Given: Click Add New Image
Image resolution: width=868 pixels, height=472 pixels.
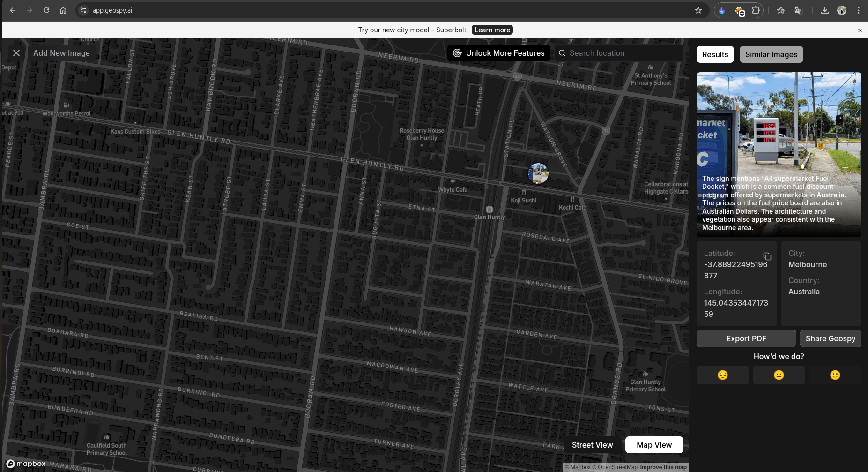Looking at the screenshot, I should click(61, 53).
